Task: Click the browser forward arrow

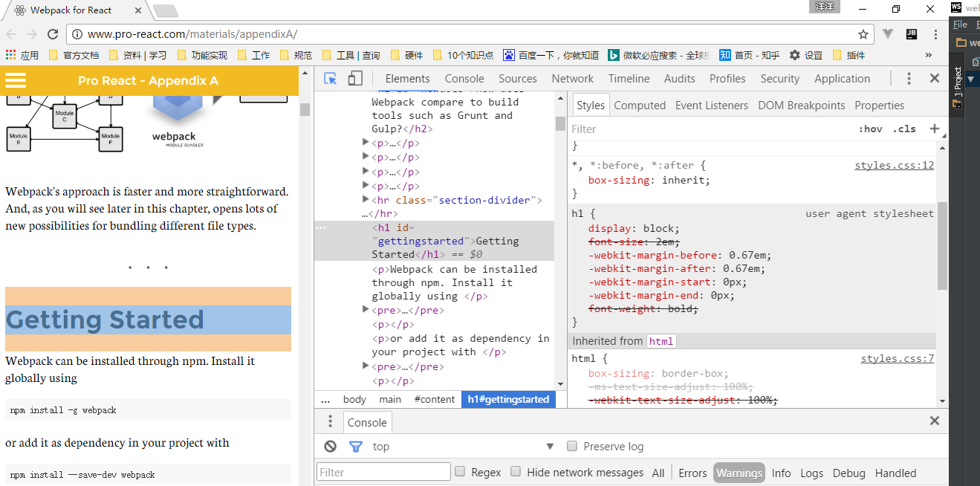Action: [x=32, y=34]
